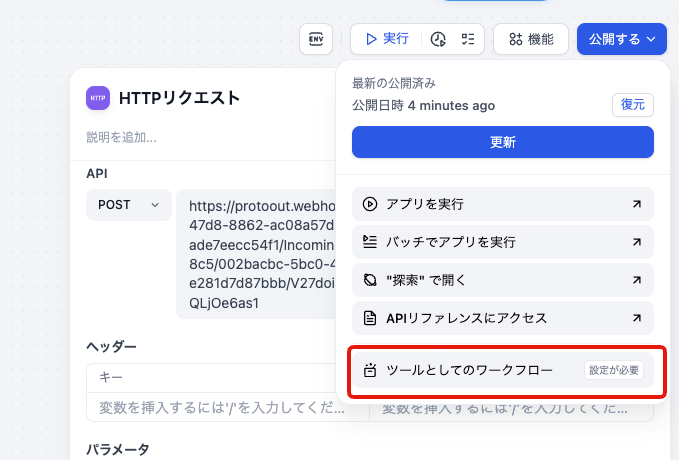
Task: Click the play circle icon beside アプリを実行
Action: (x=370, y=204)
